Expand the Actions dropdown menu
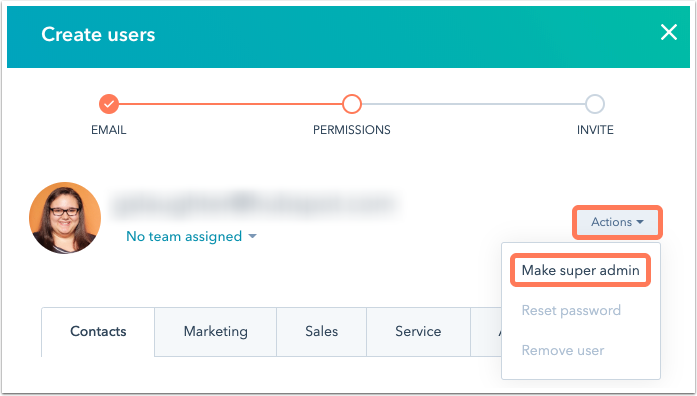Image resolution: width=697 pixels, height=396 pixels. pos(617,222)
